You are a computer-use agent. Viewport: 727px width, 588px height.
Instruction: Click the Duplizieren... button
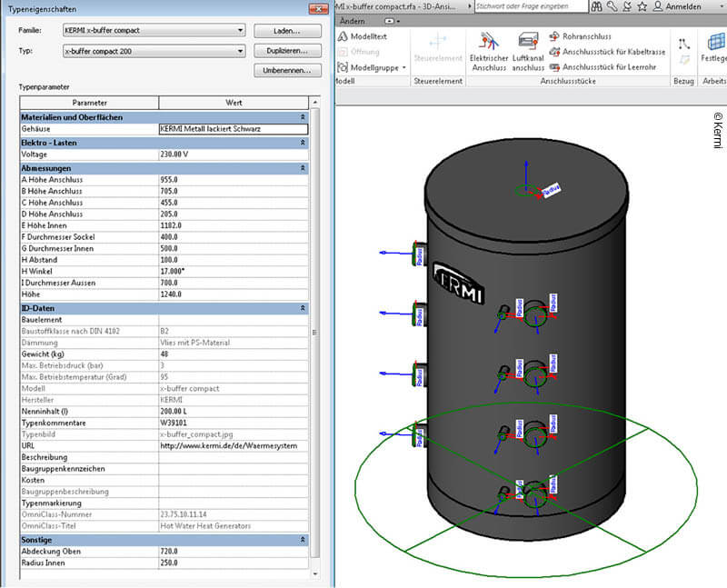(285, 51)
